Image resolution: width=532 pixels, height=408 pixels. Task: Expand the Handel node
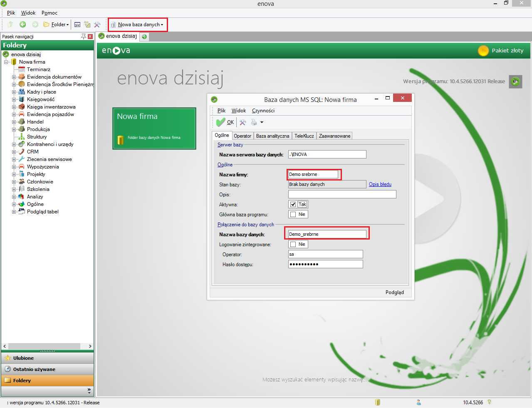(x=14, y=122)
